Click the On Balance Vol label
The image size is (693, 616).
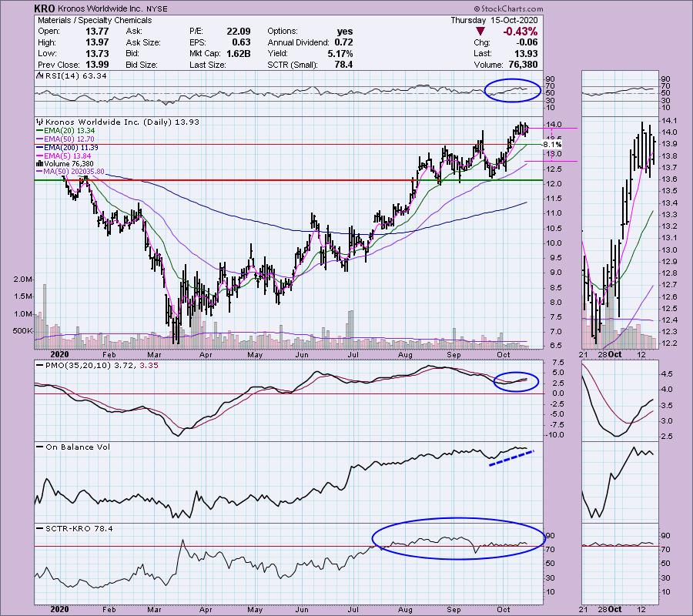pyautogui.click(x=78, y=447)
